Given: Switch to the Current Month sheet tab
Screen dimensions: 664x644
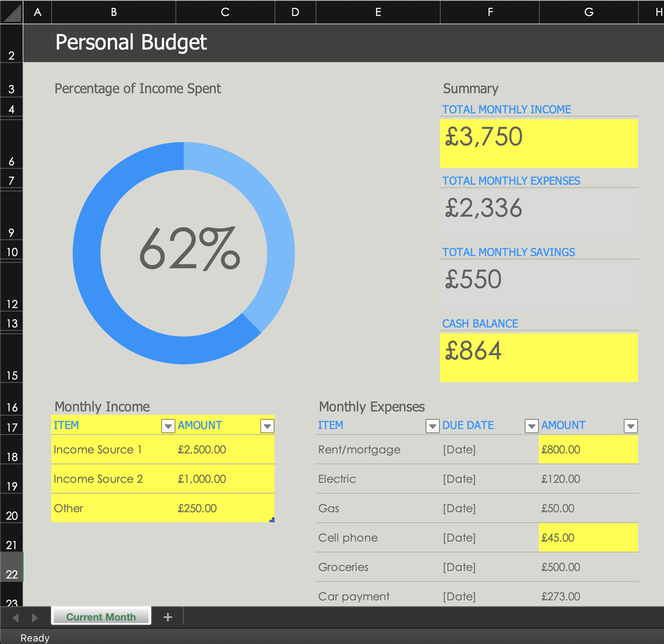Looking at the screenshot, I should [101, 617].
